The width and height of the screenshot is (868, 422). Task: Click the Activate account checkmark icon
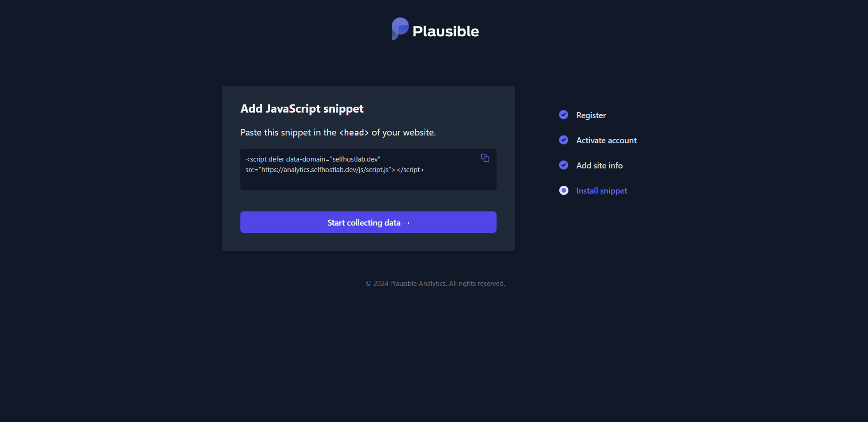pyautogui.click(x=563, y=140)
